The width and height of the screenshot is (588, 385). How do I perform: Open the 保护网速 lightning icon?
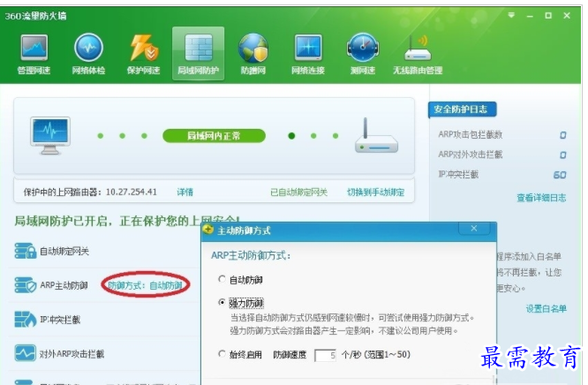click(x=144, y=53)
